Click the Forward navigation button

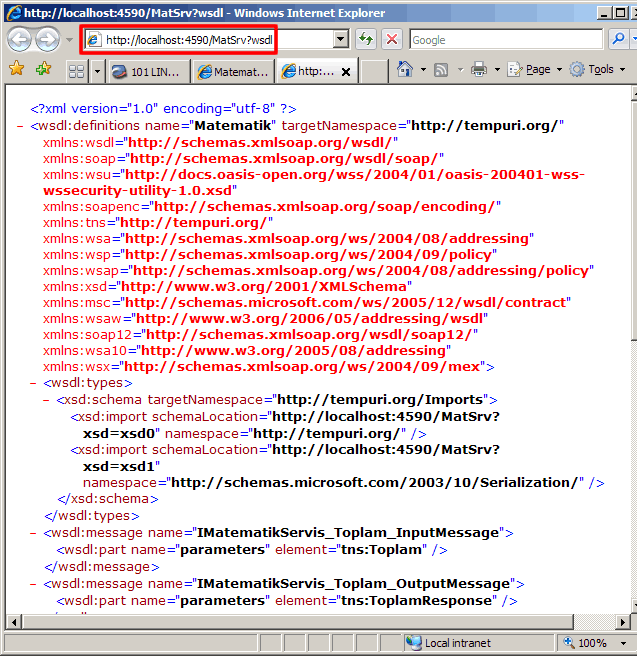(47, 40)
